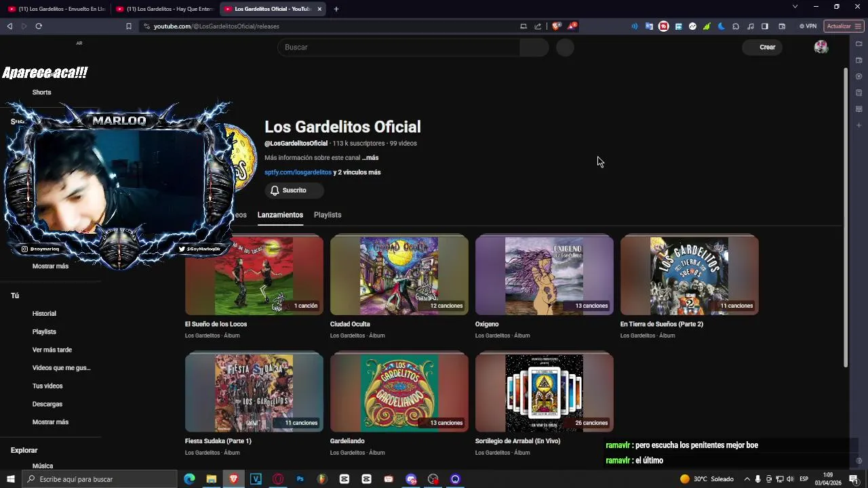868x488 pixels.
Task: Open Ver más tarde in sidebar
Action: (52, 350)
